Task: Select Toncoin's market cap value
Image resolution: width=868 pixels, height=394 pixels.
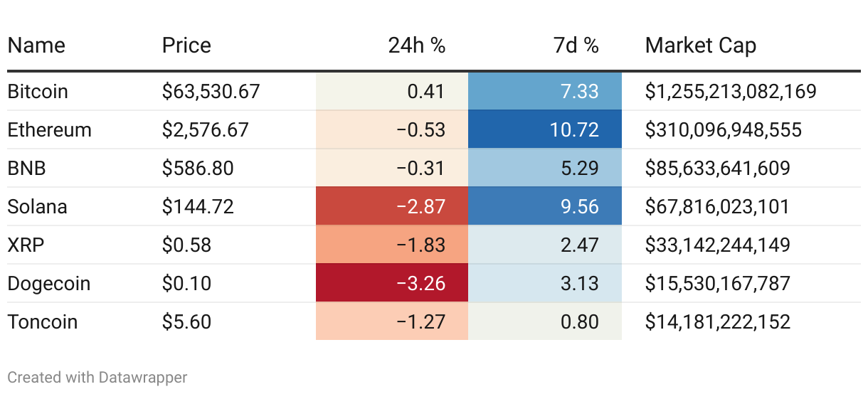Action: coord(717,321)
